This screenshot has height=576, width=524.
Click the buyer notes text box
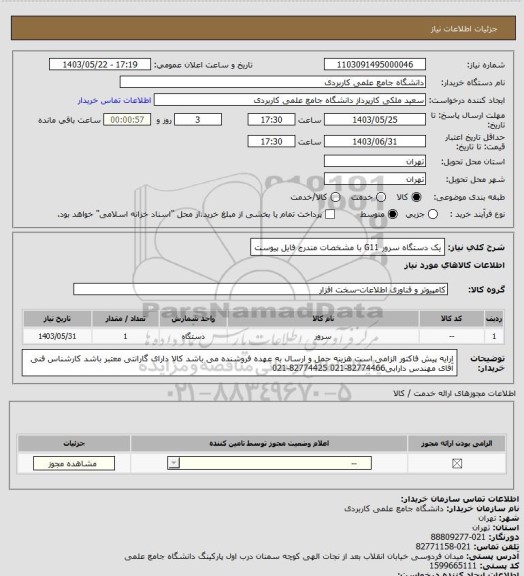[240, 363]
